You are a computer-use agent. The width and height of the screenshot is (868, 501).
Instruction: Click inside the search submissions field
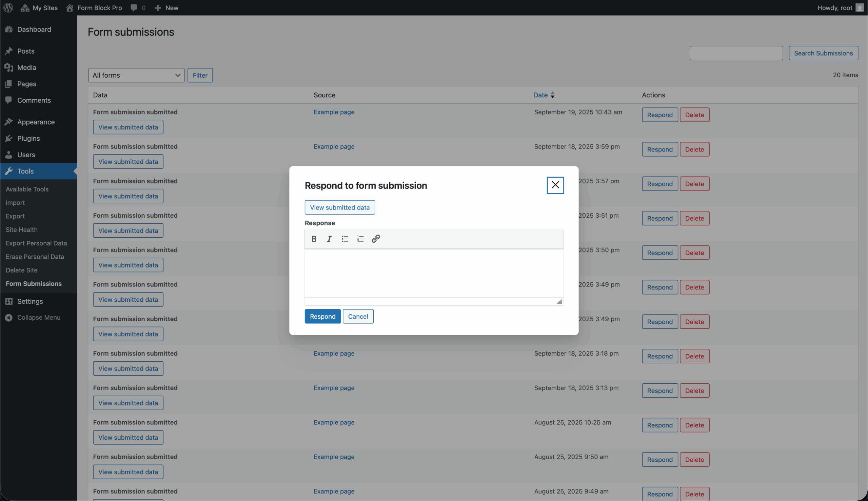coord(736,53)
